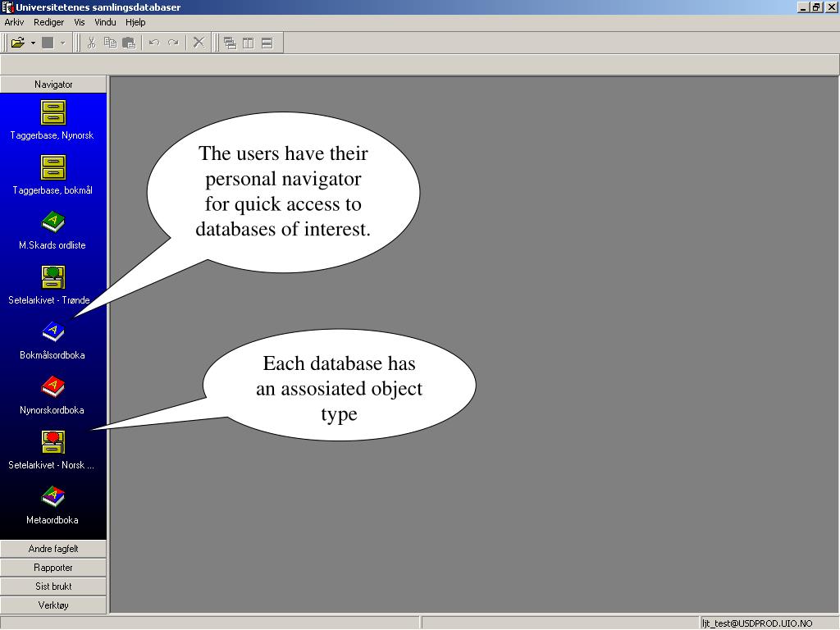Open the Metaordboka multicolor book icon

pos(53,496)
